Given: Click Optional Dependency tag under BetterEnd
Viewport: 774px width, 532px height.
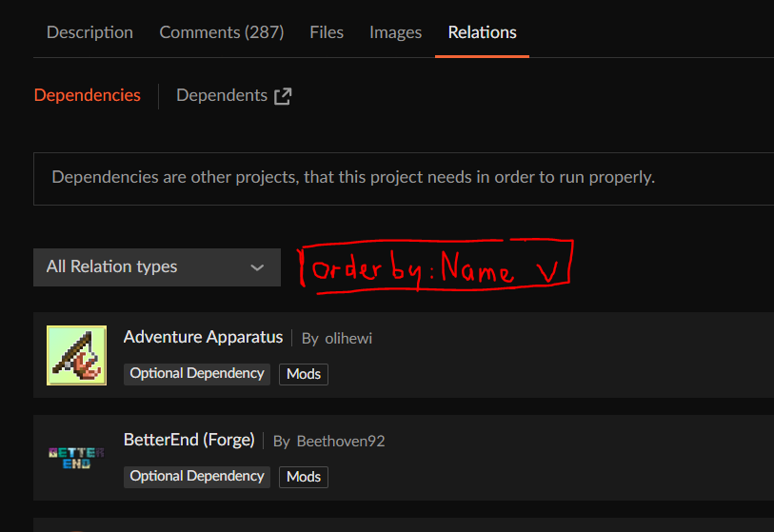Looking at the screenshot, I should (x=197, y=476).
